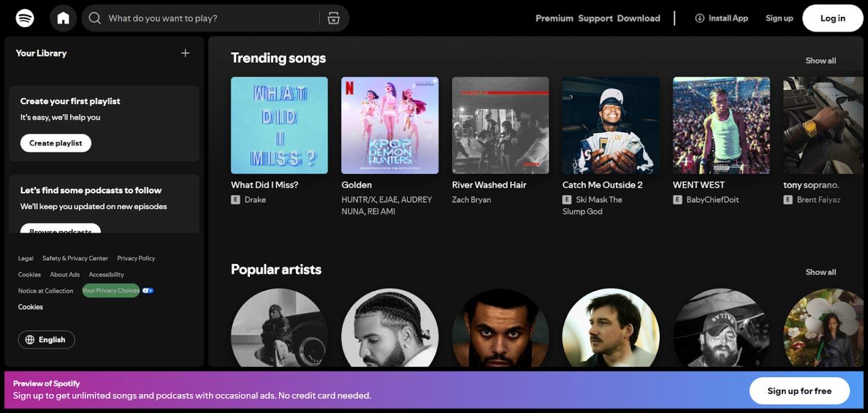Open the Golden album artwork
868x413 pixels.
coord(389,125)
